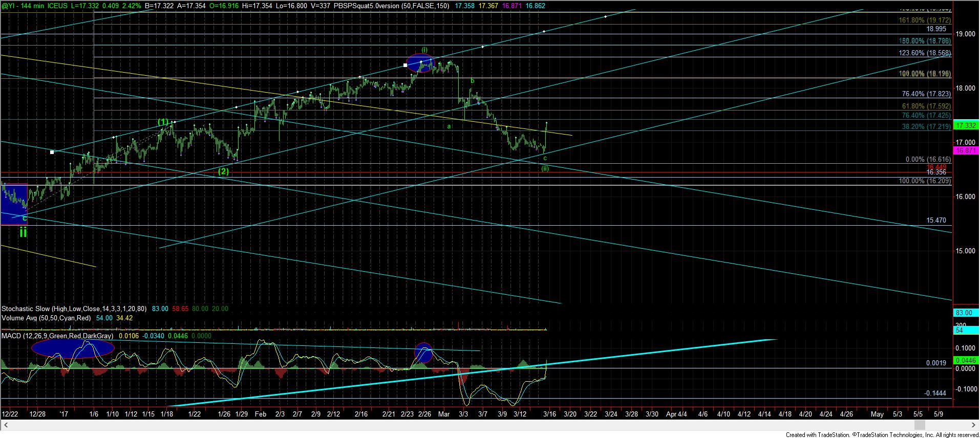980x438 pixels.
Task: Click the right scroll arrow on horizontal scrollbar
Action: click(975, 425)
